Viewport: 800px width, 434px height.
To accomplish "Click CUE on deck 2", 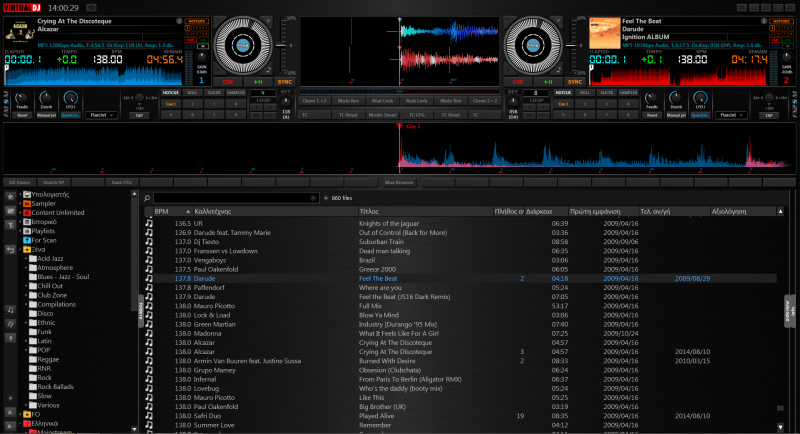I will pyautogui.click(x=518, y=82).
